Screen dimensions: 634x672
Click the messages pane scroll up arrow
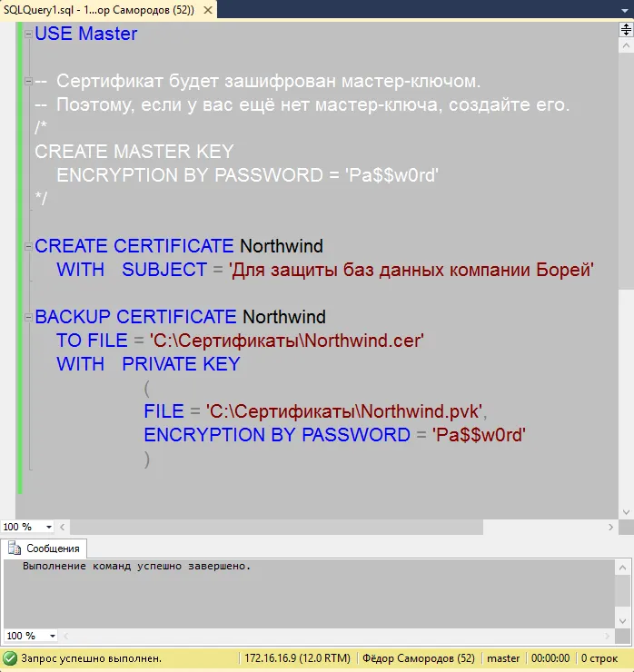tap(626, 566)
